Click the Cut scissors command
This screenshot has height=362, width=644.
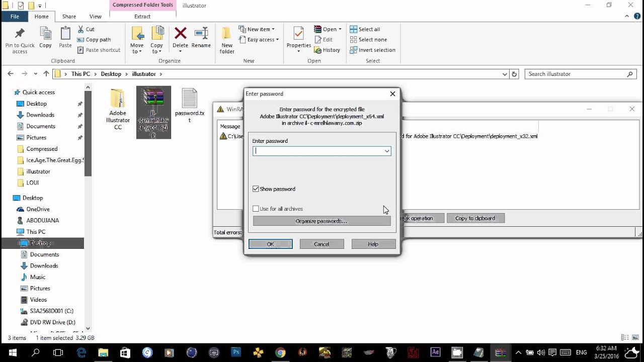[x=86, y=29]
